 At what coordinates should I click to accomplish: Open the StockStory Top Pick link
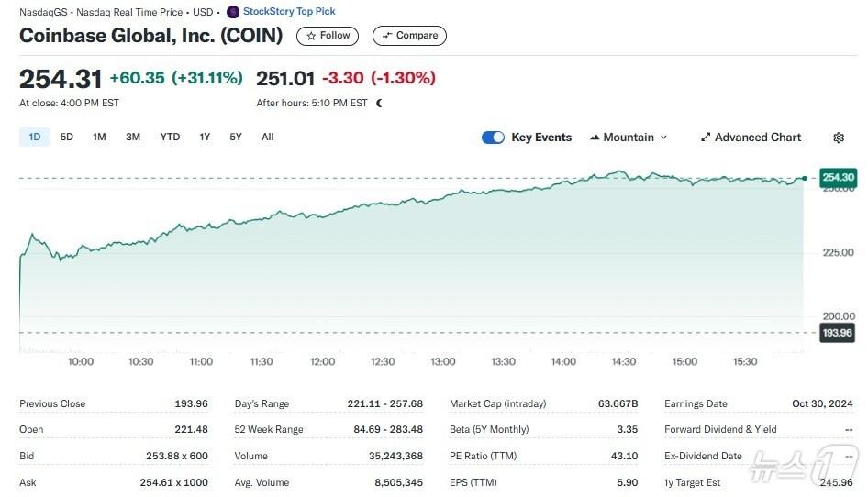(x=289, y=12)
